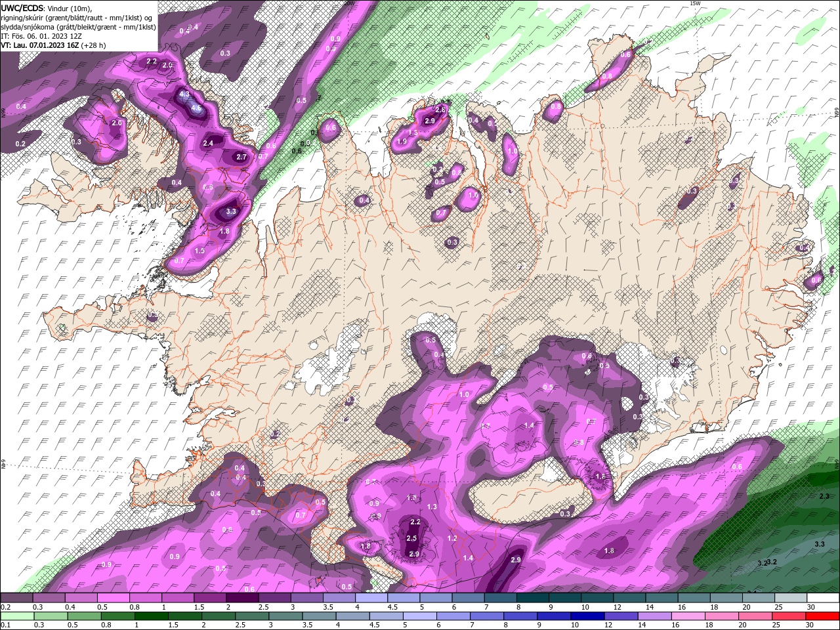This screenshot has width=840, height=630.
Task: Select the dark blue 10 swatch in the lower legend
Action: (587, 616)
